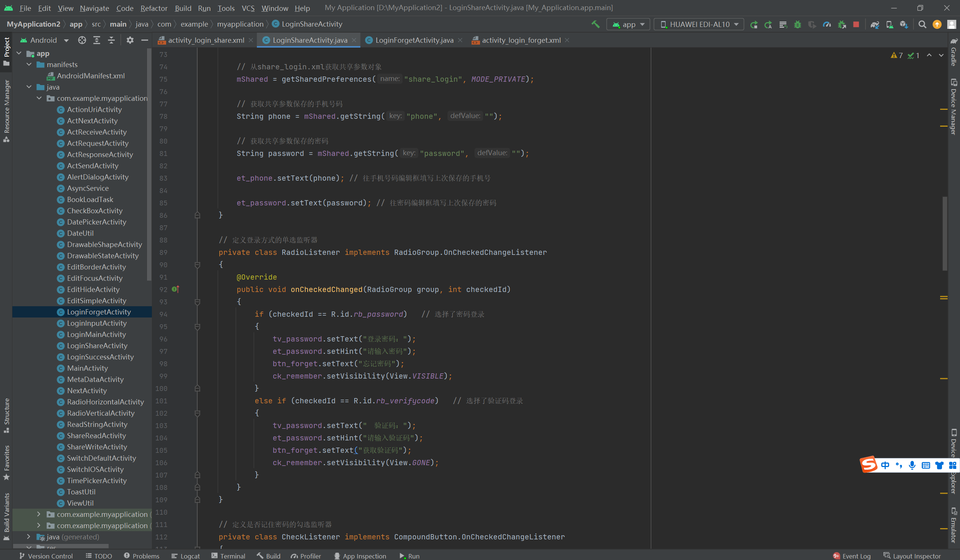Open the HUAWEI EDI-AL10 device dropdown
This screenshot has height=560, width=960.
pos(699,24)
